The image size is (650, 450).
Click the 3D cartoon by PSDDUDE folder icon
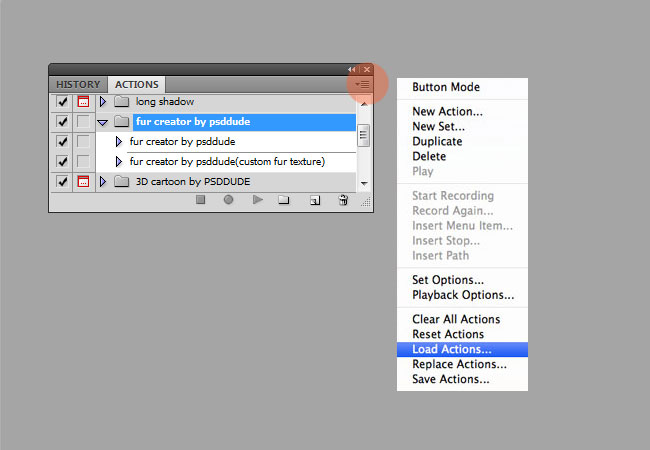[x=121, y=181]
